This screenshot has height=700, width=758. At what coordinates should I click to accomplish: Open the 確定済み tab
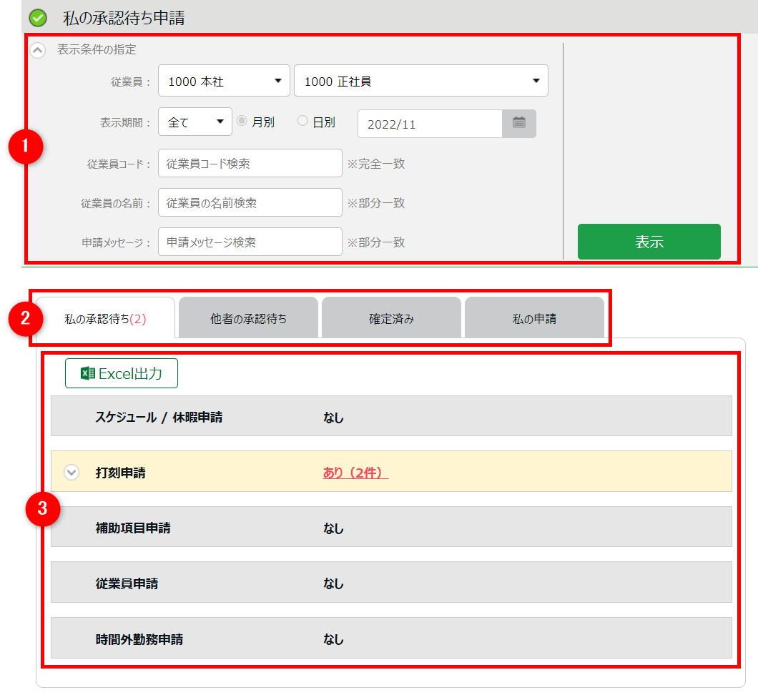click(391, 319)
